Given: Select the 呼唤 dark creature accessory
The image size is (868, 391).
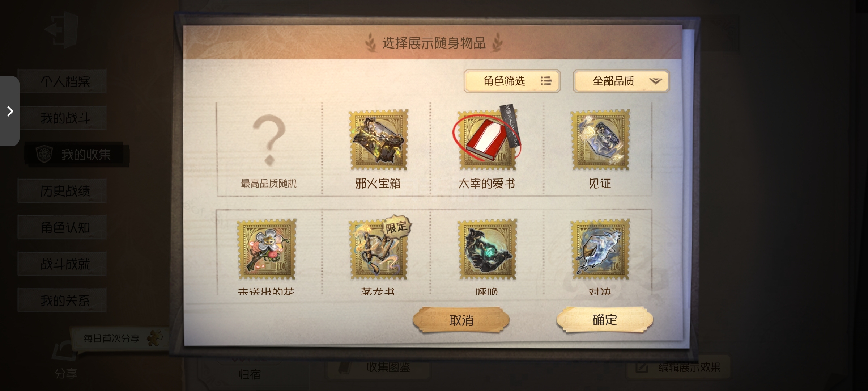Looking at the screenshot, I should coord(487,249).
